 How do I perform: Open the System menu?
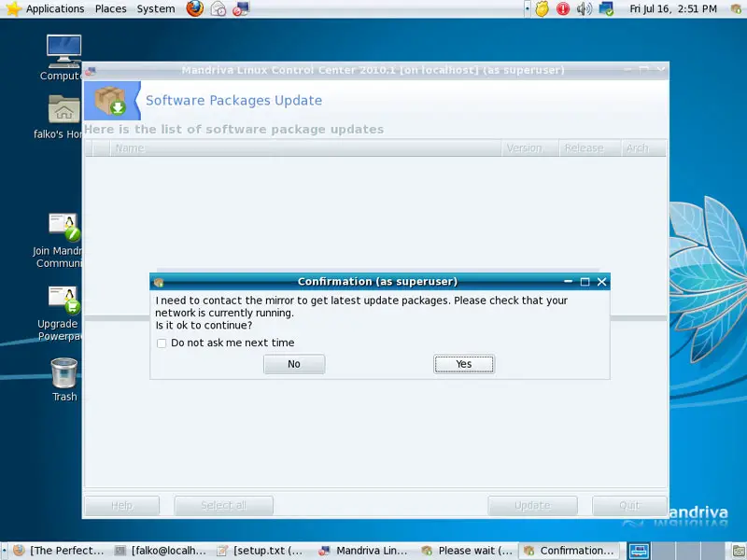pyautogui.click(x=156, y=8)
